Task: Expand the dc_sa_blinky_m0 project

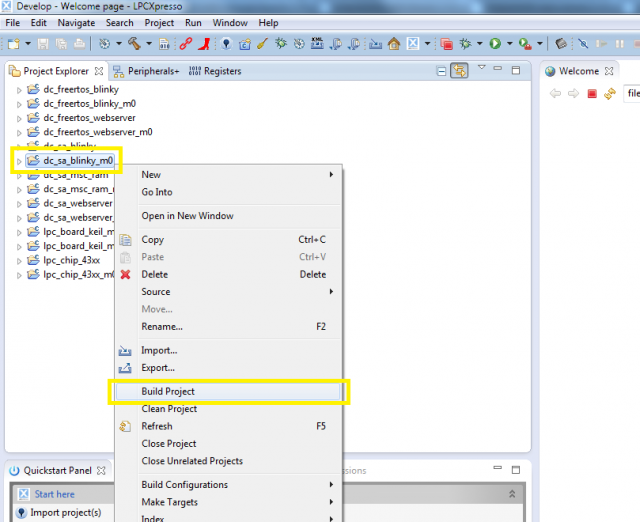Action: coord(19,161)
